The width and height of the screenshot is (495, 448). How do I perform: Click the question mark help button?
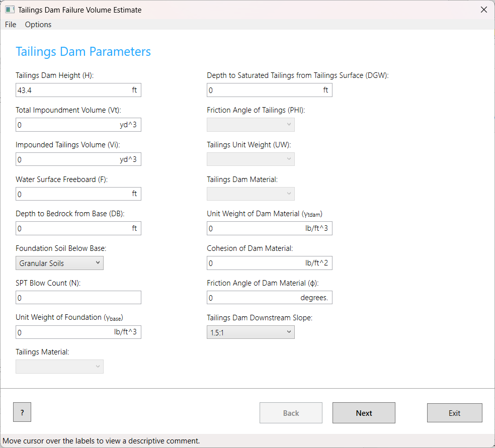pos(22,413)
